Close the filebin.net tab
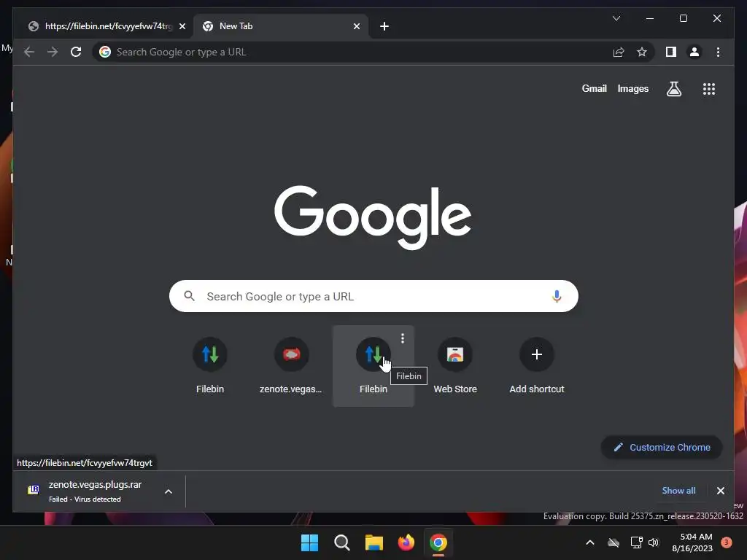The height and width of the screenshot is (560, 747). pyautogui.click(x=182, y=26)
